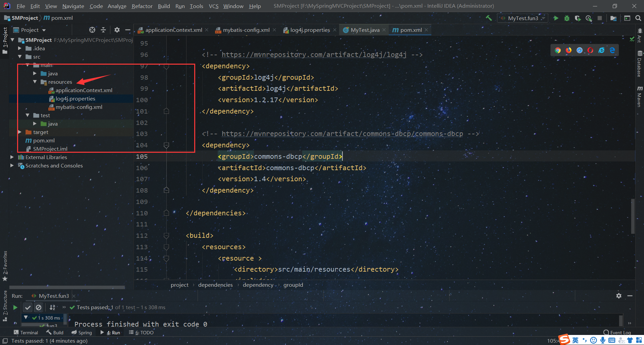644x345 pixels.
Task: Switch to log4j.properties editor tab
Action: click(x=310, y=30)
